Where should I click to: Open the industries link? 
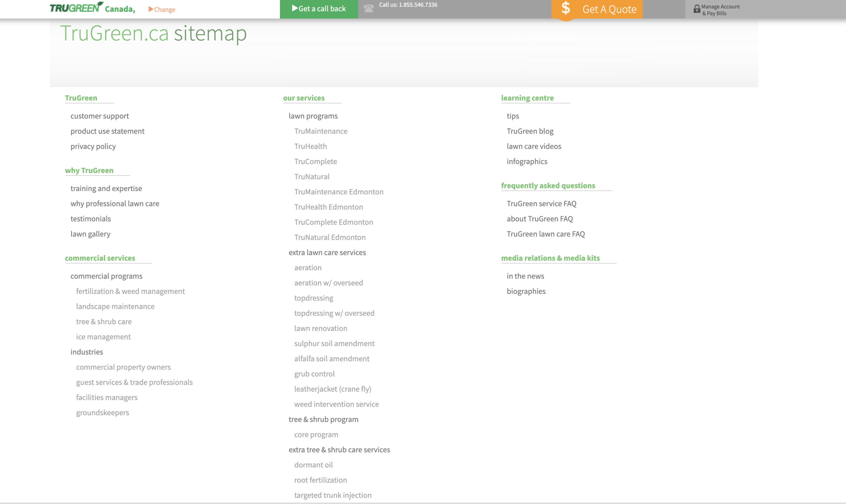click(x=87, y=352)
